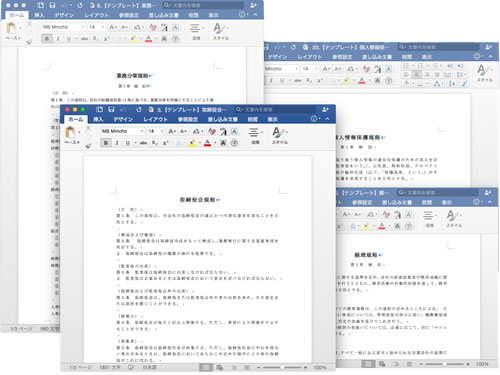500x375 pixels.
Task: Toggle Bold in the 取締役会規程 window
Action: (106, 143)
